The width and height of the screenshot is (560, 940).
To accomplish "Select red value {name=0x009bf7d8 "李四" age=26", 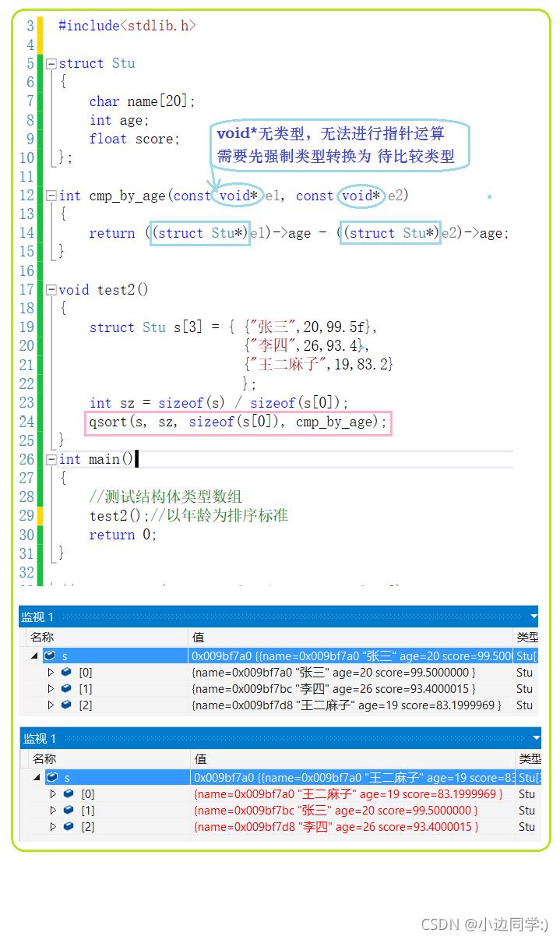I will coord(336,827).
